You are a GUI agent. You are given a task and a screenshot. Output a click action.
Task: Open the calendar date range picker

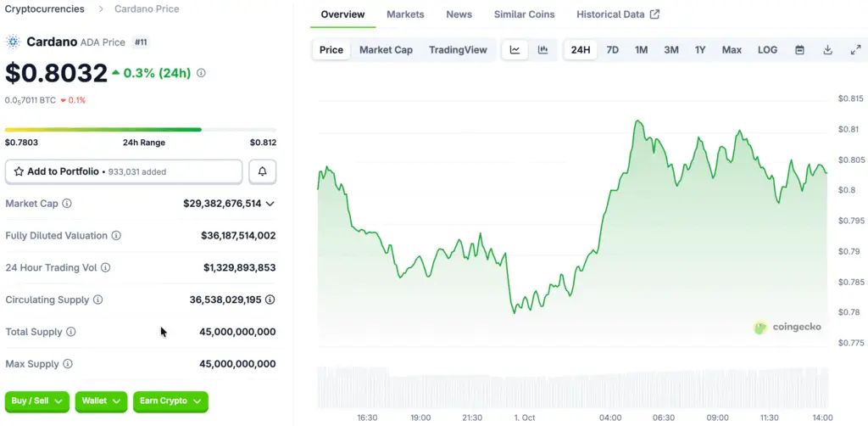[x=799, y=50]
